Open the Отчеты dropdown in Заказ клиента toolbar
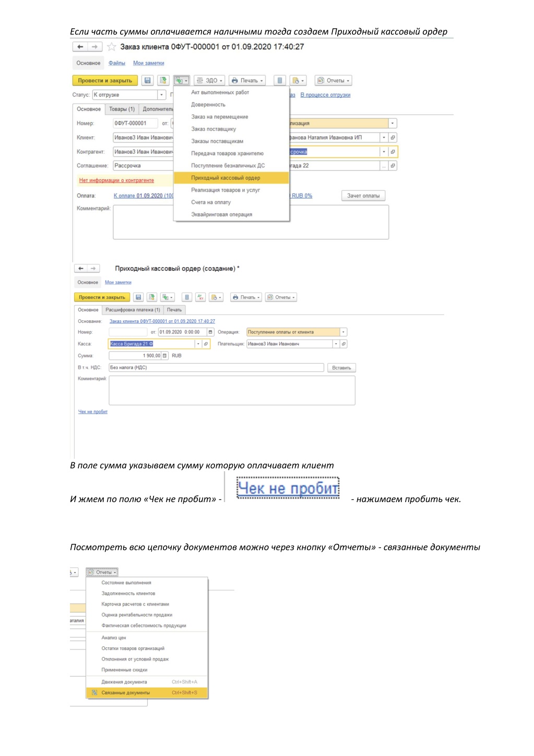 [x=334, y=80]
